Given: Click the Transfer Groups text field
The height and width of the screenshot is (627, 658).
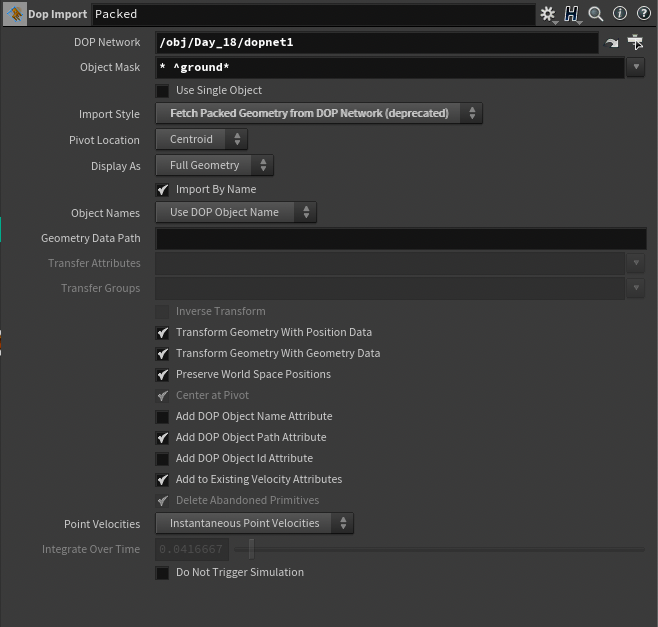Looking at the screenshot, I should pyautogui.click(x=390, y=289).
